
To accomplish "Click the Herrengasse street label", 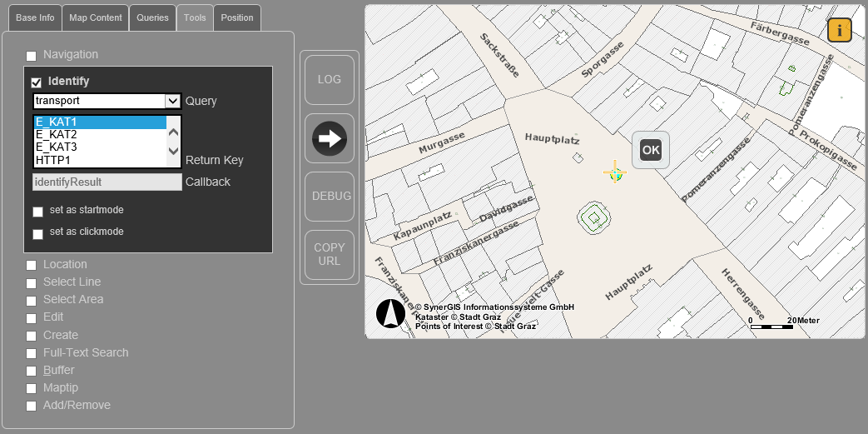I will 743,294.
